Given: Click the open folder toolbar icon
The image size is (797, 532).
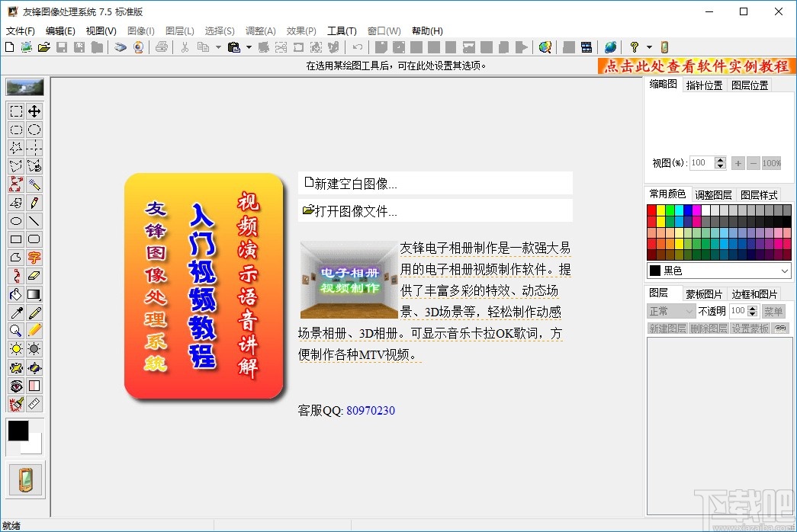Looking at the screenshot, I should click(43, 47).
